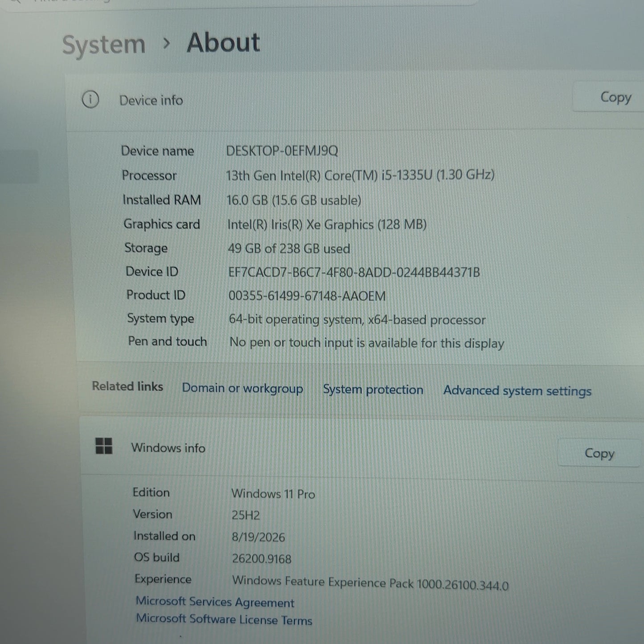Copy the Windows info details
The width and height of the screenshot is (644, 644).
(x=599, y=453)
